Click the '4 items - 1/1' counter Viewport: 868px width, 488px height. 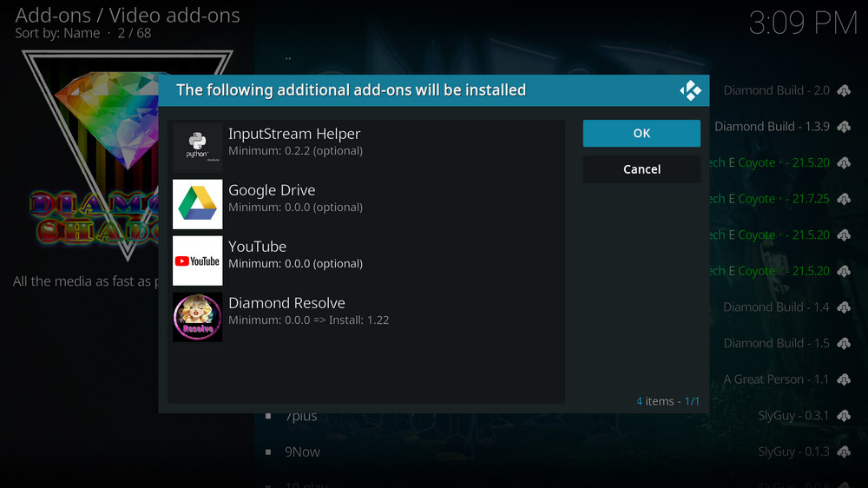pos(667,401)
